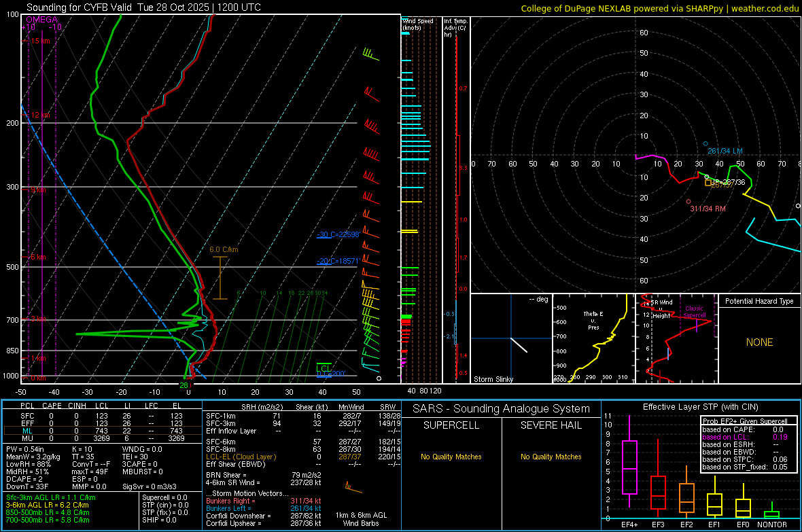The image size is (802, 532).
Task: Click the BRN Shear value line
Action: (264, 475)
